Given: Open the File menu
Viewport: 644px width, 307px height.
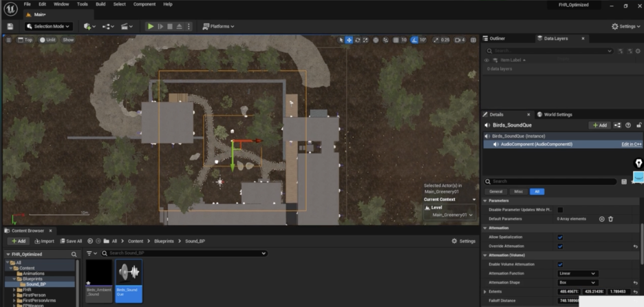Looking at the screenshot, I should [27, 4].
